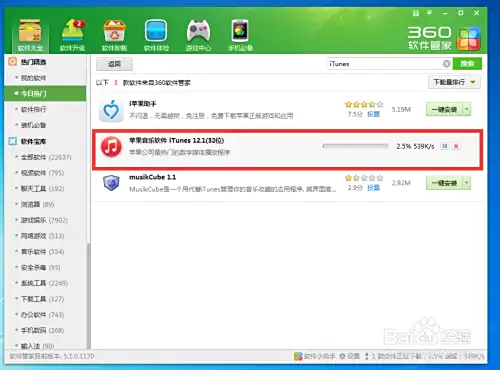Click the star rating of i苹果助手

click(364, 105)
